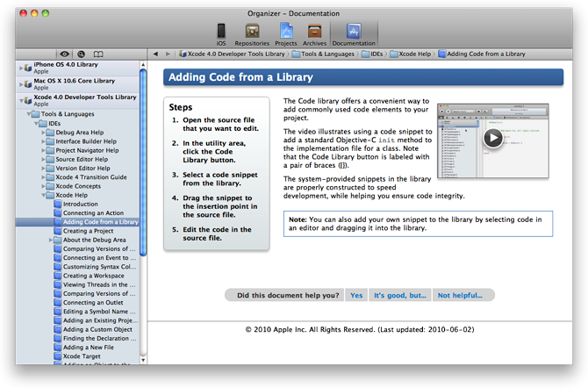Click the Creating a Project document icon
The width and height of the screenshot is (588, 388).
click(x=57, y=231)
